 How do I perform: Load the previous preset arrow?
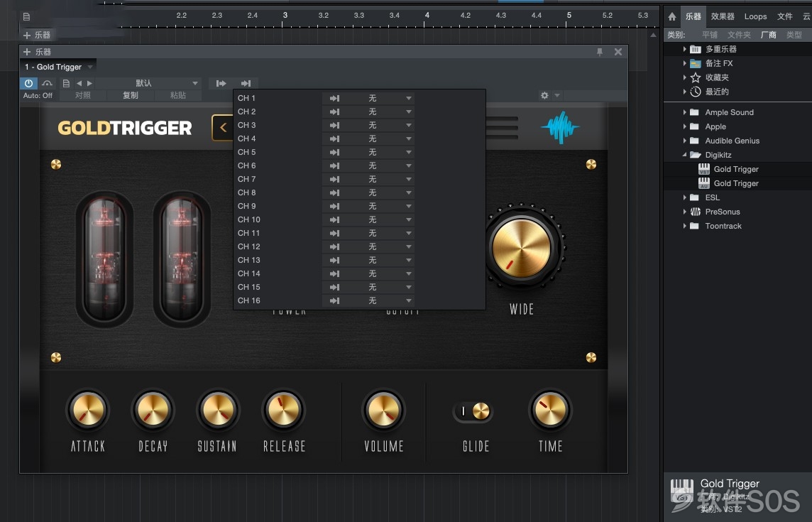tap(79, 83)
